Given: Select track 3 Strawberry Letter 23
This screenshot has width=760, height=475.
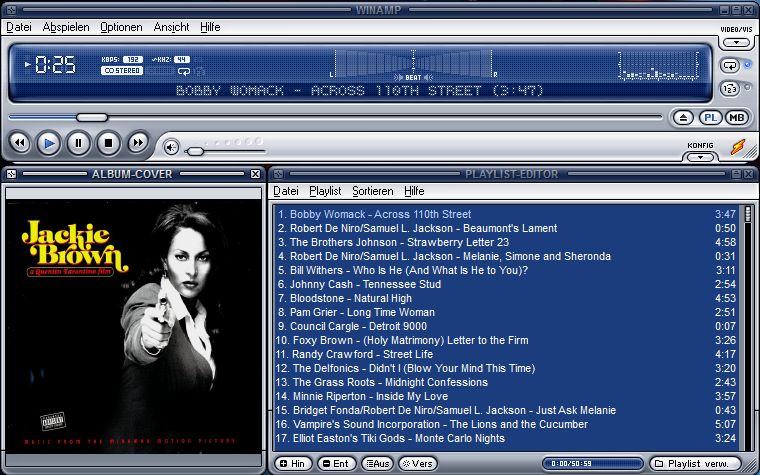Looking at the screenshot, I should coord(507,242).
